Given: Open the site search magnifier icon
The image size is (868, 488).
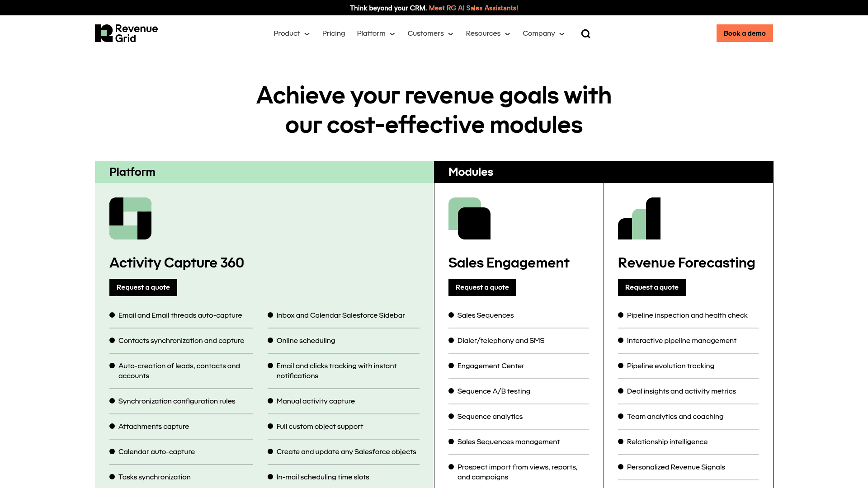Looking at the screenshot, I should click(585, 34).
